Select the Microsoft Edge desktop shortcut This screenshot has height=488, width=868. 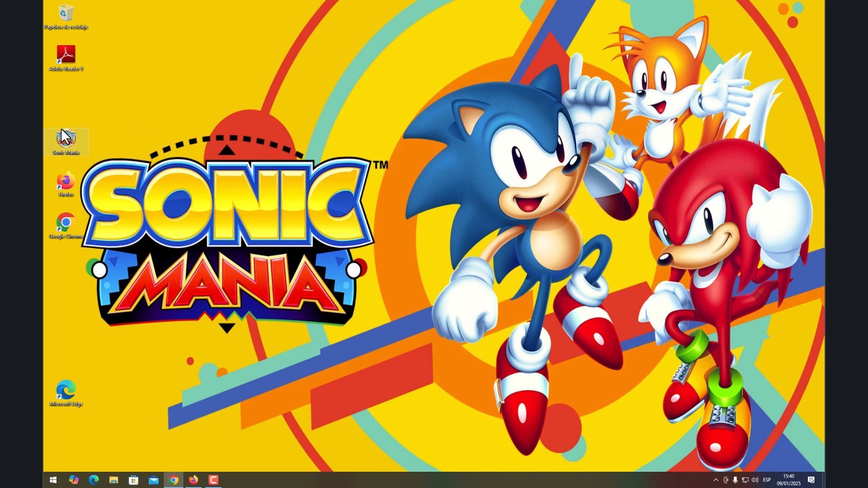pyautogui.click(x=66, y=391)
